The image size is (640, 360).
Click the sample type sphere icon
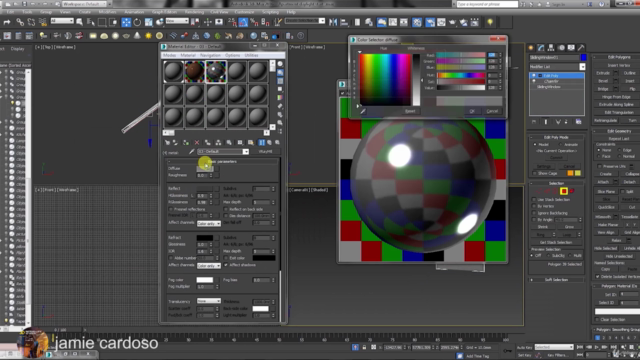tap(280, 64)
